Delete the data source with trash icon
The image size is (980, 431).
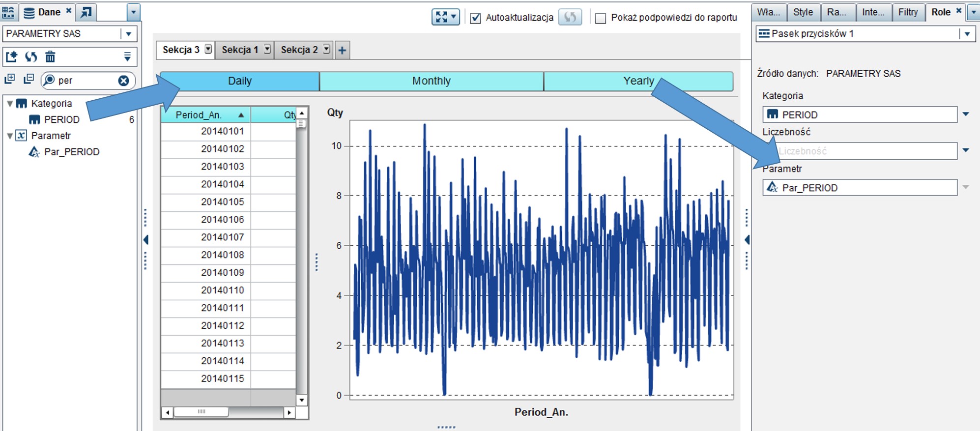(x=50, y=57)
